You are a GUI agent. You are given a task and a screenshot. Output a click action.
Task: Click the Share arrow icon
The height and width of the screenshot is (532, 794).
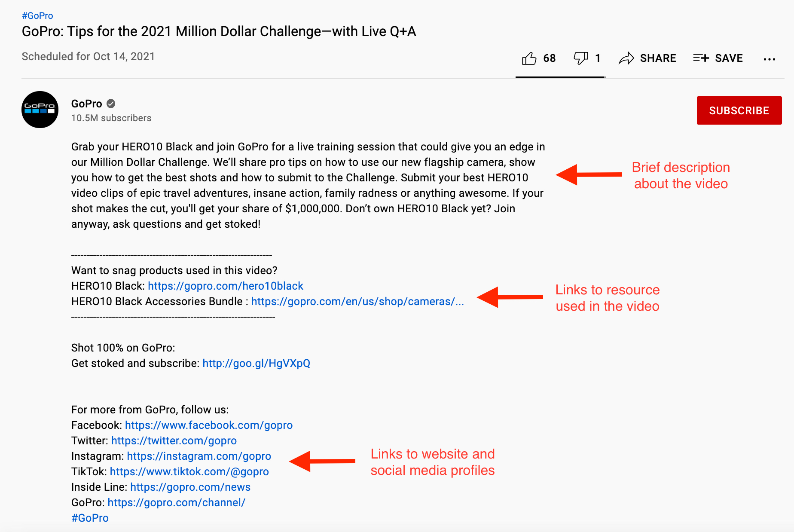[626, 58]
